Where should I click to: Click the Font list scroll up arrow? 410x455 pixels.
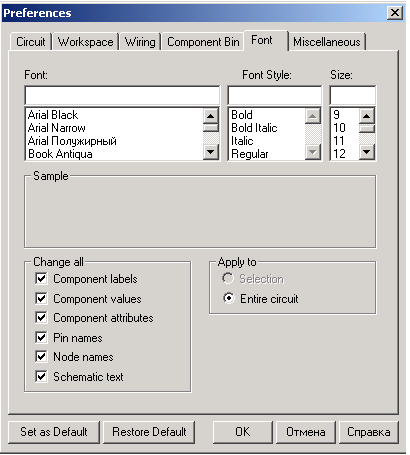[210, 116]
